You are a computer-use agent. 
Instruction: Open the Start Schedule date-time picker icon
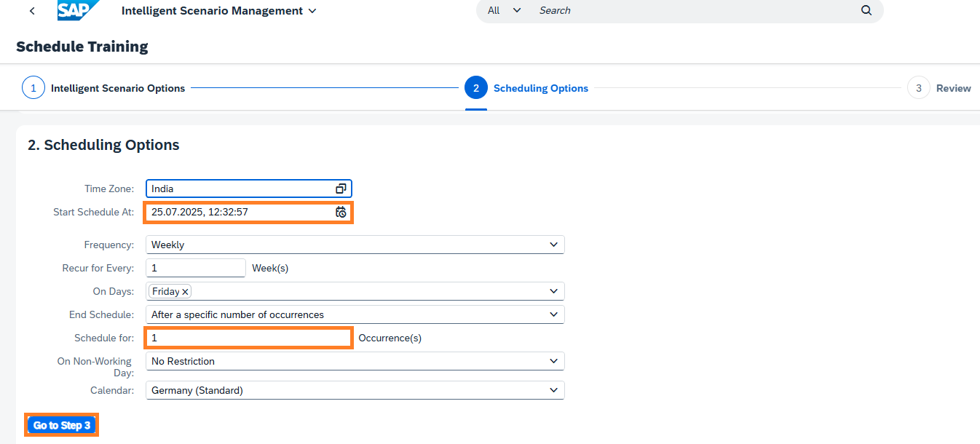click(341, 213)
